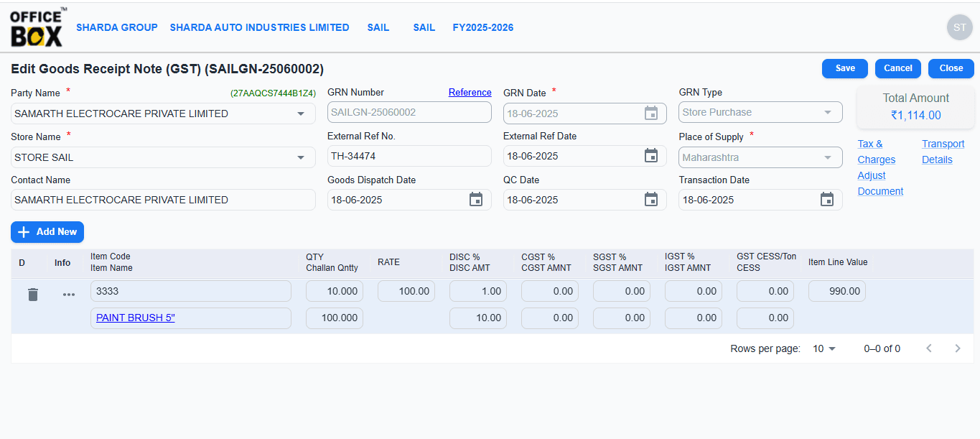980x439 pixels.
Task: Select FY2025-2026 financial year
Action: [483, 27]
